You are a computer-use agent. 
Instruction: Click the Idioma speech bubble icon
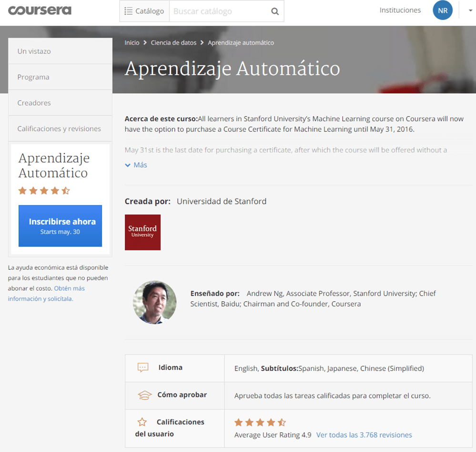pyautogui.click(x=143, y=368)
